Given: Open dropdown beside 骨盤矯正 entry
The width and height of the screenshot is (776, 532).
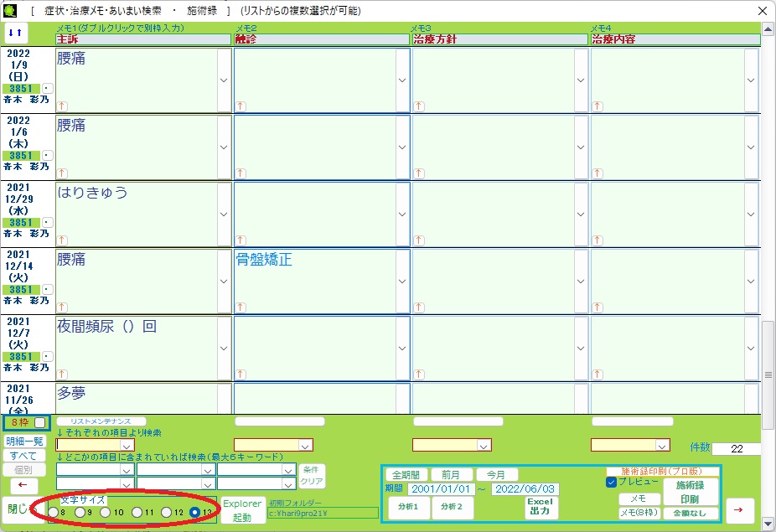Looking at the screenshot, I should [402, 281].
